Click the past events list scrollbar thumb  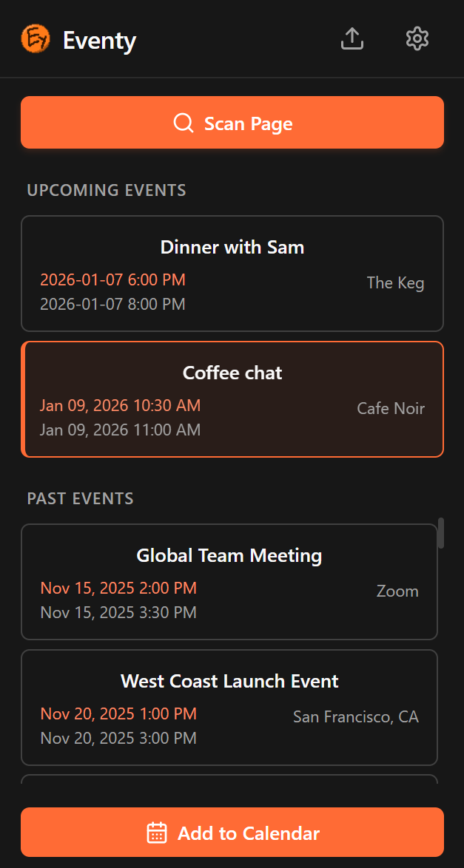tap(441, 533)
